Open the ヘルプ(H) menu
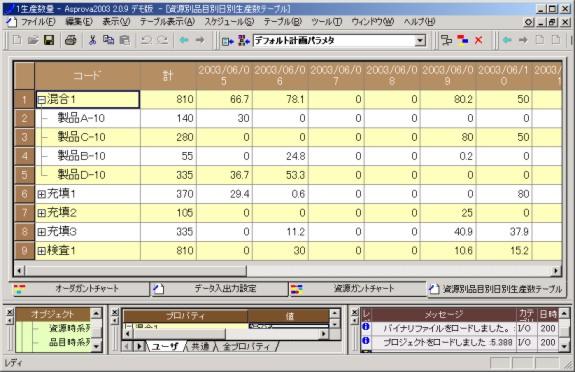The image size is (575, 372). tap(420, 22)
